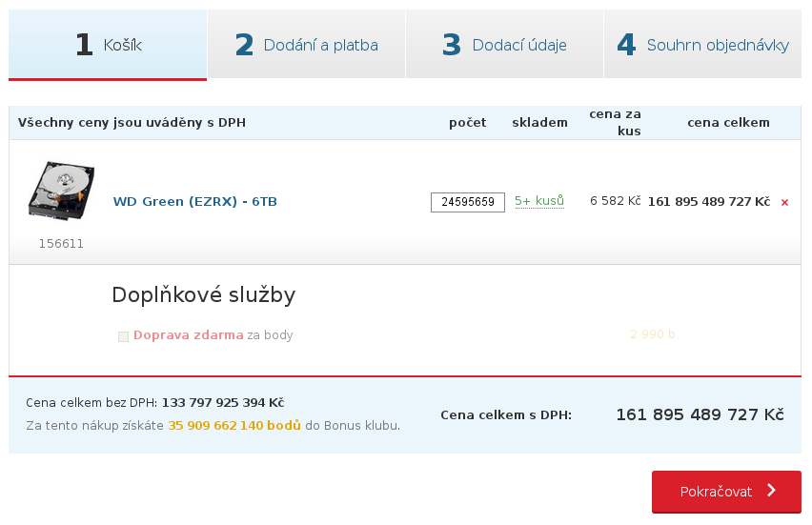812x525 pixels.
Task: Select product code 156611 text
Action: (x=61, y=243)
